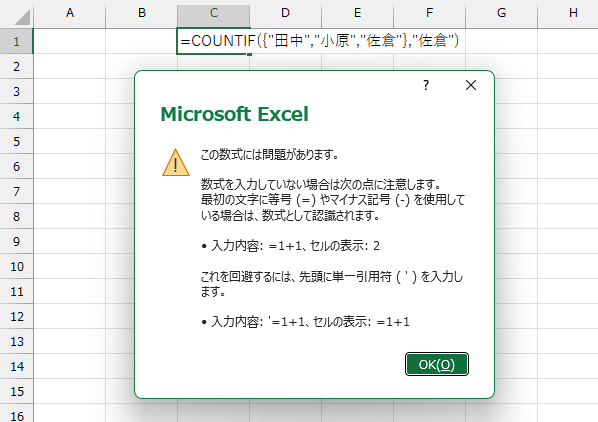Select row 13 header

pos(16,341)
